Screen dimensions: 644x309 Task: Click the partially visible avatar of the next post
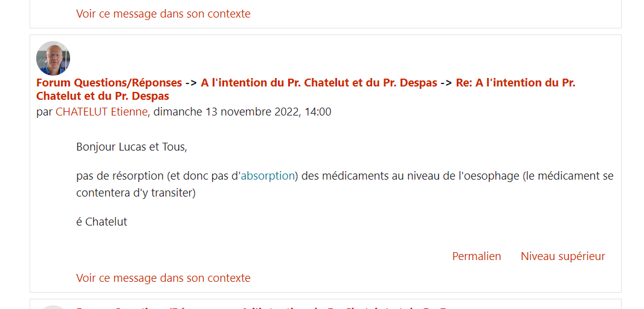point(53,307)
